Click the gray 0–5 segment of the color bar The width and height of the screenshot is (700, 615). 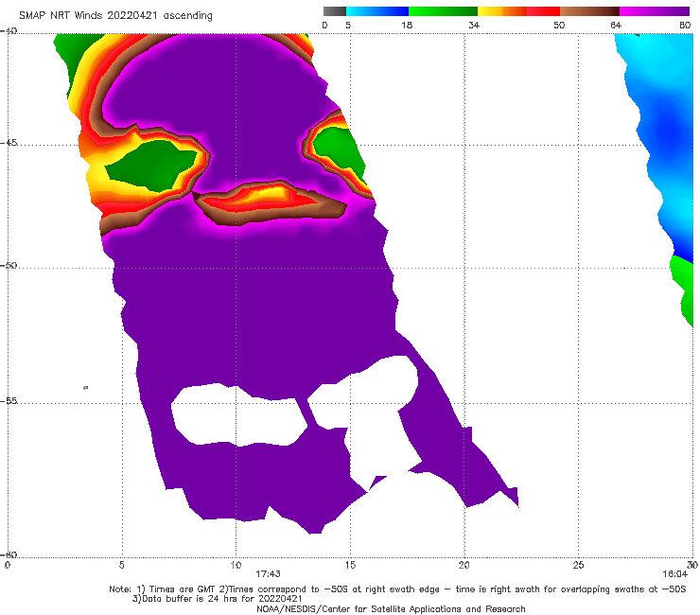coord(335,11)
